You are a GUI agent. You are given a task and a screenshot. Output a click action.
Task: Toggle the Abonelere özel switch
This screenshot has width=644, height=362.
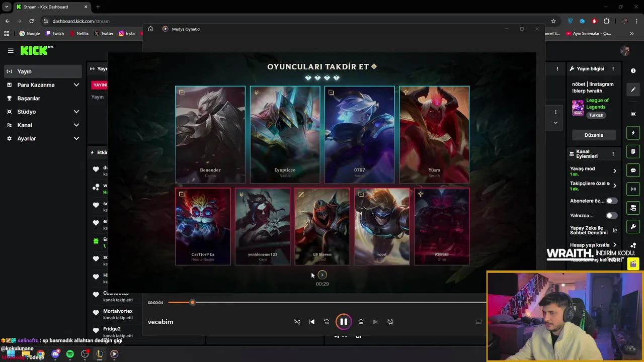(x=611, y=201)
